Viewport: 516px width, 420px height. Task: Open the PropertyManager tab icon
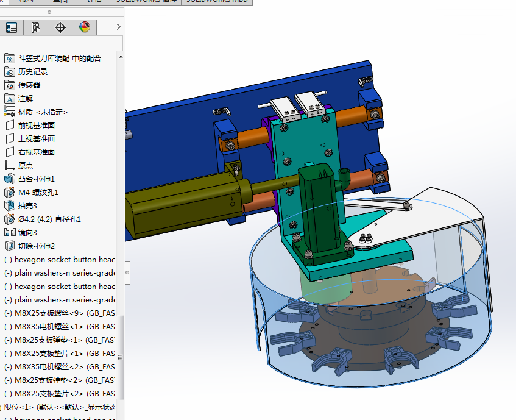(x=12, y=27)
